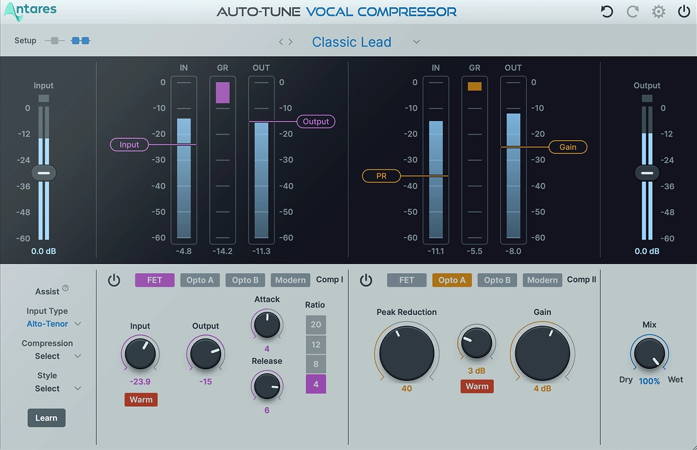Click the Assist help info icon
Image resolution: width=697 pixels, height=450 pixels.
coord(66,289)
